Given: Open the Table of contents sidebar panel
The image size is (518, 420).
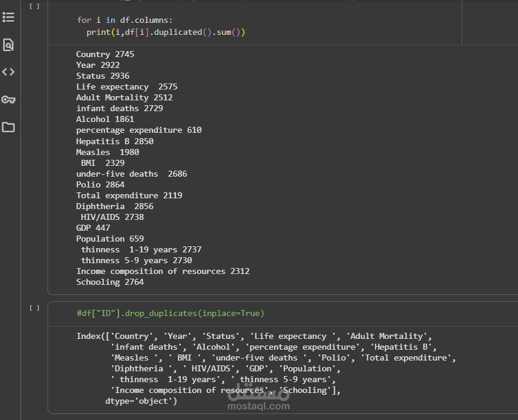Looking at the screenshot, I should click(8, 17).
